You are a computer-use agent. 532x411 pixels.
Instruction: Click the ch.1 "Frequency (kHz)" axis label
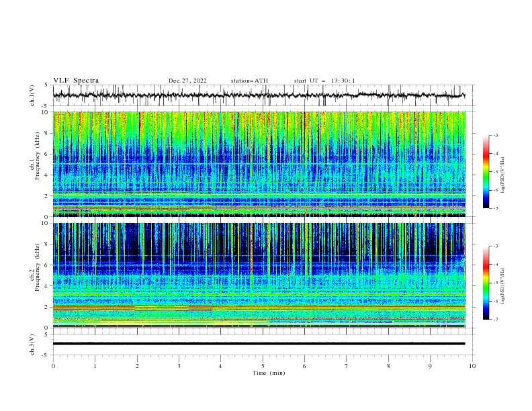coord(37,156)
